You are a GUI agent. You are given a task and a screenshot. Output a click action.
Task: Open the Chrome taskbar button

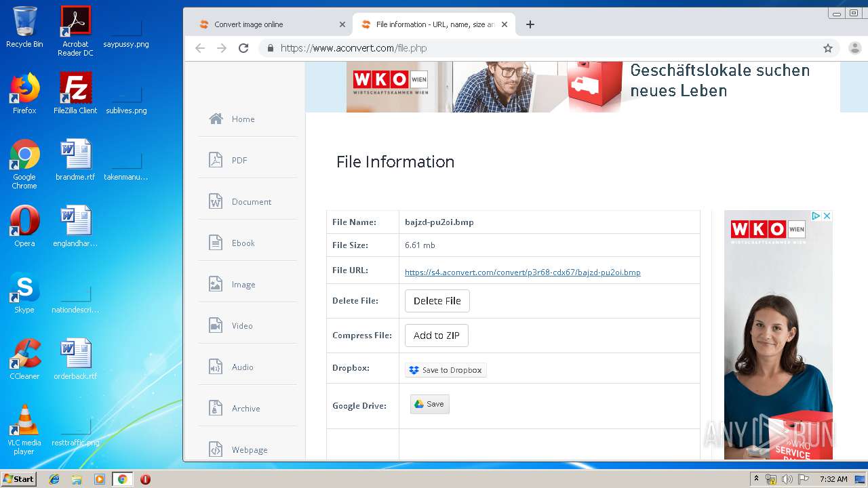[x=122, y=479]
